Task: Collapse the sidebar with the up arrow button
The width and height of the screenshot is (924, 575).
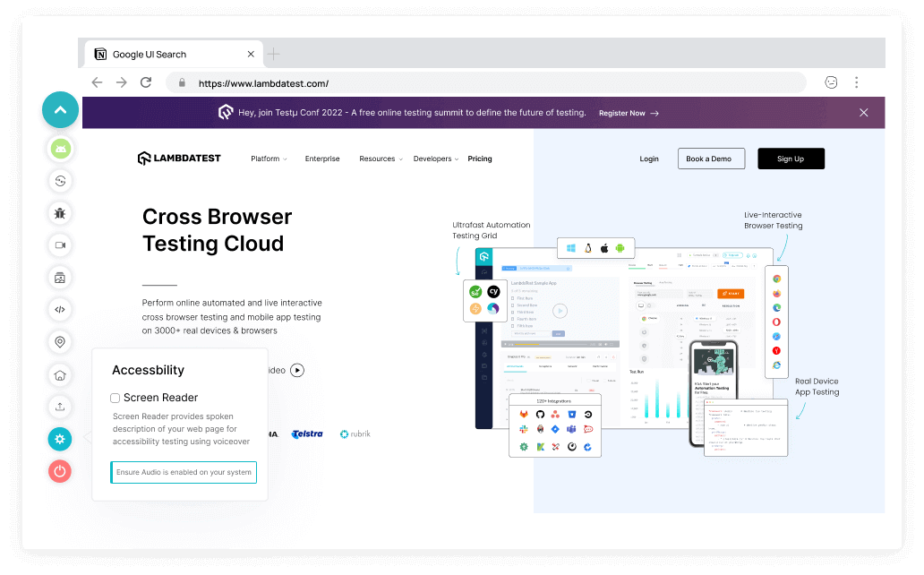Action: pyautogui.click(x=59, y=109)
